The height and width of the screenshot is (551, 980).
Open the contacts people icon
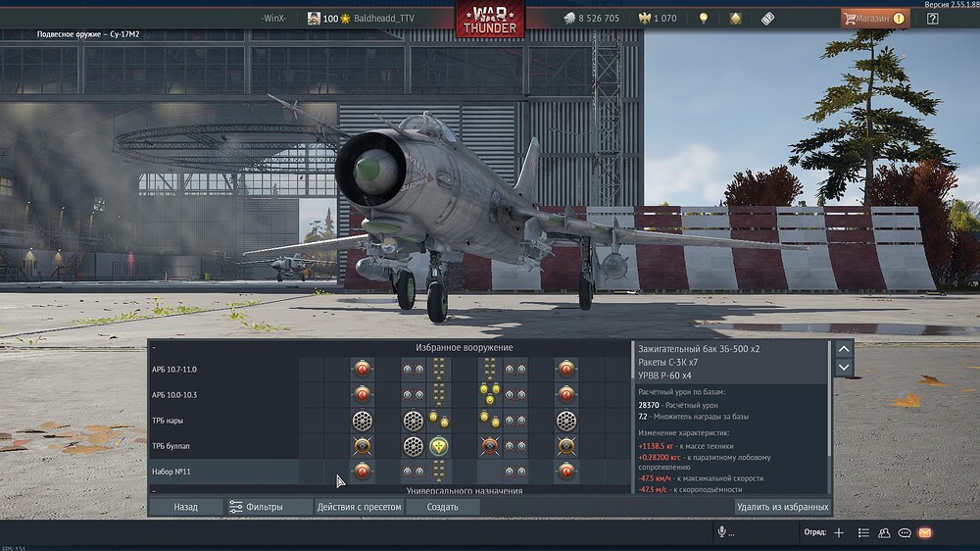click(884, 532)
